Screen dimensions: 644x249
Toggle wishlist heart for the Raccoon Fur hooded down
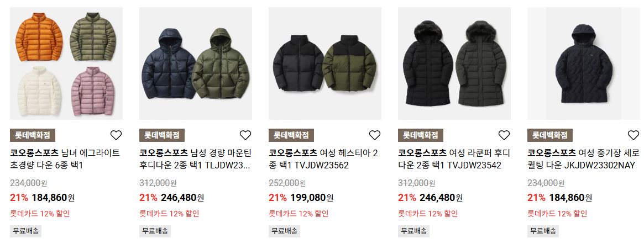tap(504, 135)
